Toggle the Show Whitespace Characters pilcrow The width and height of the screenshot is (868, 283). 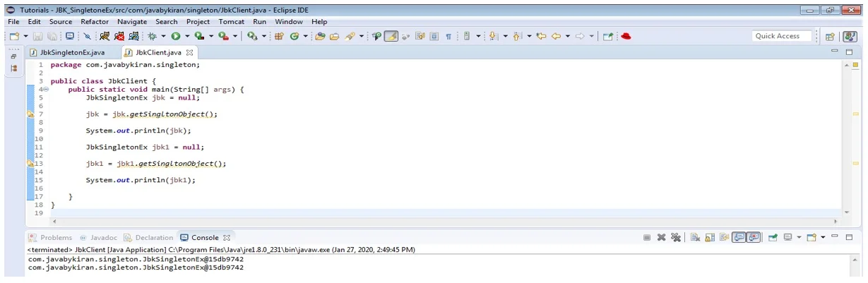coord(448,36)
